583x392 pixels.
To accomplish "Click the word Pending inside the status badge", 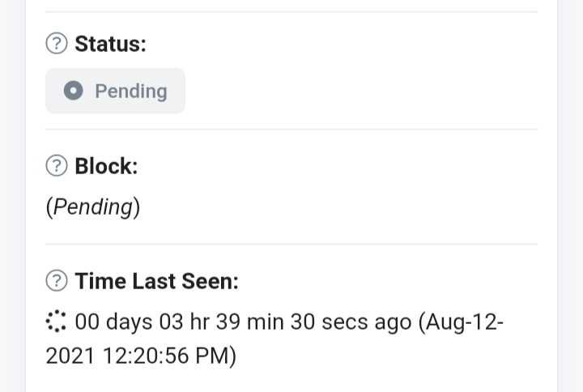I will coord(131,92).
